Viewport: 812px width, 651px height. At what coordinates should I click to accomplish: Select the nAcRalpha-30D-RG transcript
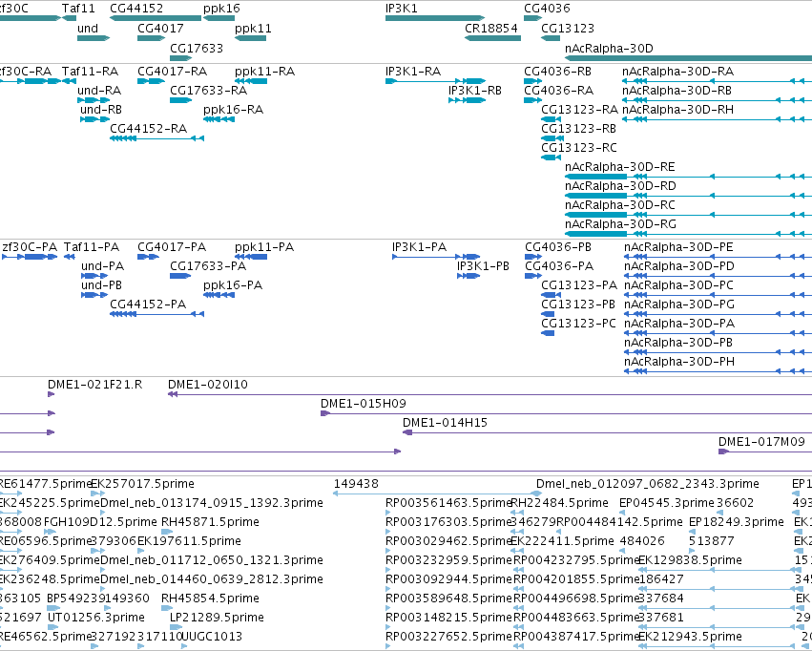tap(688, 234)
